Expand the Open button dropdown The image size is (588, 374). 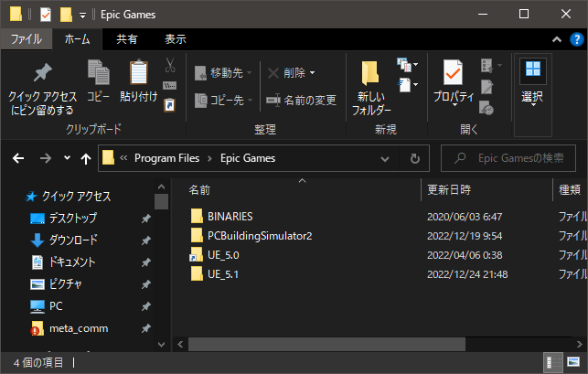pos(500,65)
